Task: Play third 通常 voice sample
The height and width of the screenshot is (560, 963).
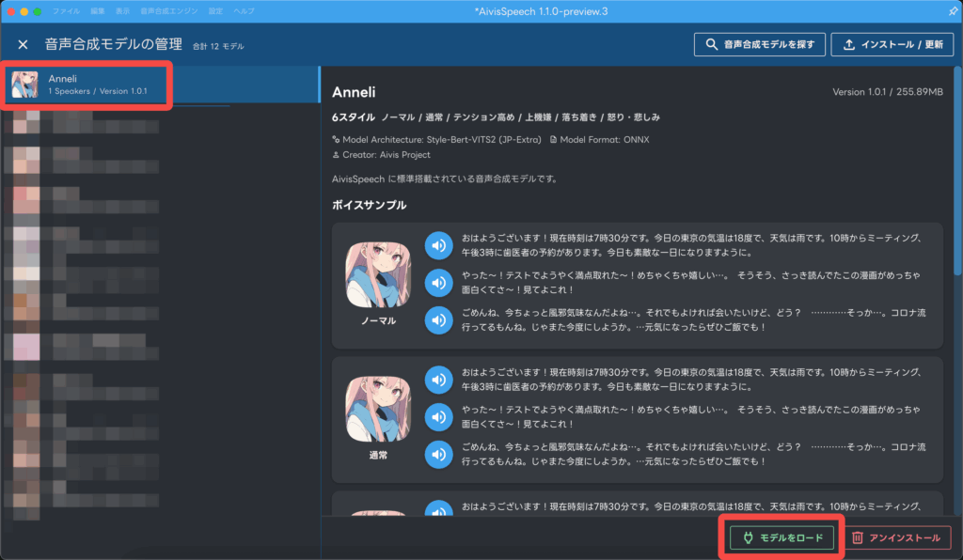Action: [x=438, y=455]
